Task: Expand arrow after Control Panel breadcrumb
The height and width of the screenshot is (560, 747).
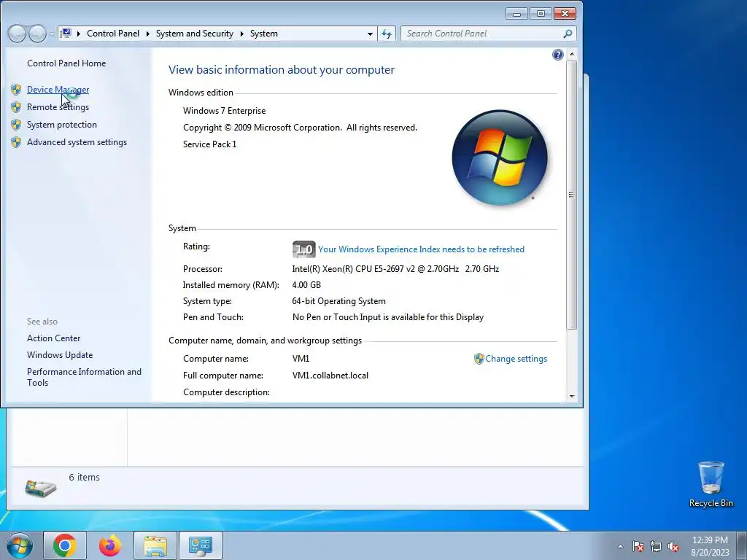Action: click(147, 34)
